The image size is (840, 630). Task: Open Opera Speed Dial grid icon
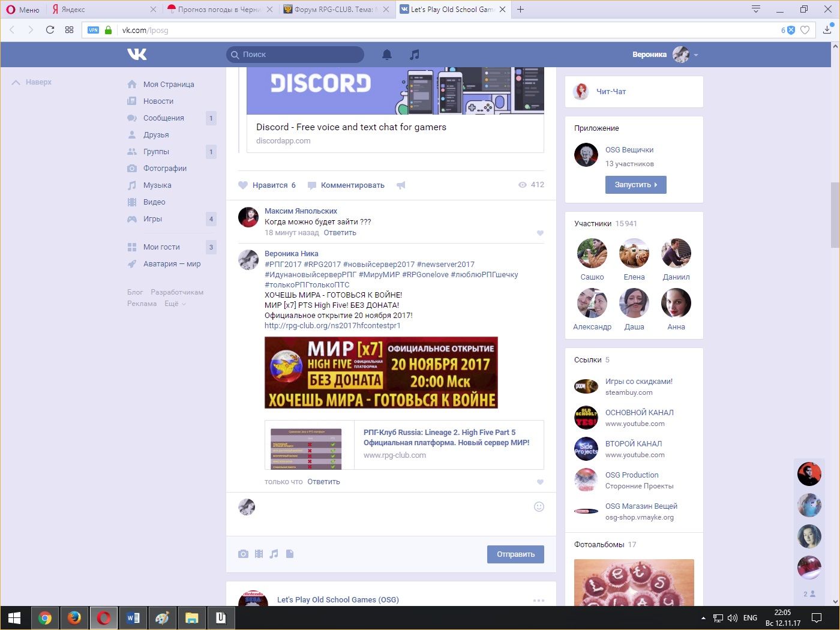69,29
